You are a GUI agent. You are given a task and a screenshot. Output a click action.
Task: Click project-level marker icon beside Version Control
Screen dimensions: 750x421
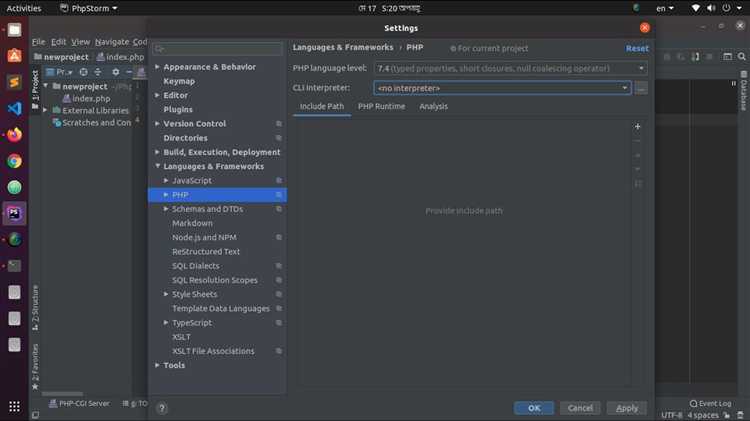pyautogui.click(x=279, y=124)
